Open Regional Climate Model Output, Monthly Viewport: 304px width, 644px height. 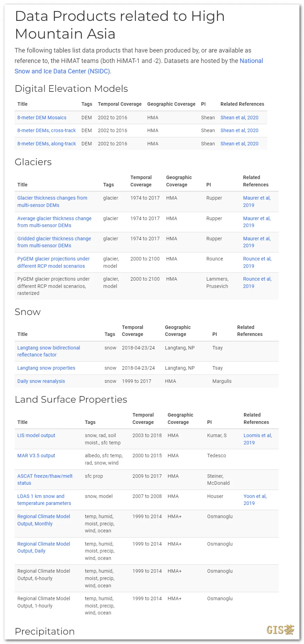(44, 520)
